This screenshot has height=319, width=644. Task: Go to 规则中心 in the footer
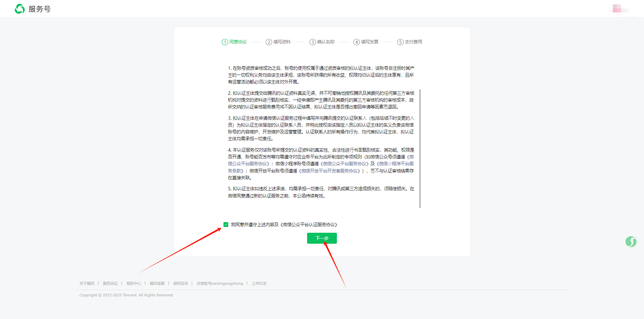pyautogui.click(x=134, y=283)
